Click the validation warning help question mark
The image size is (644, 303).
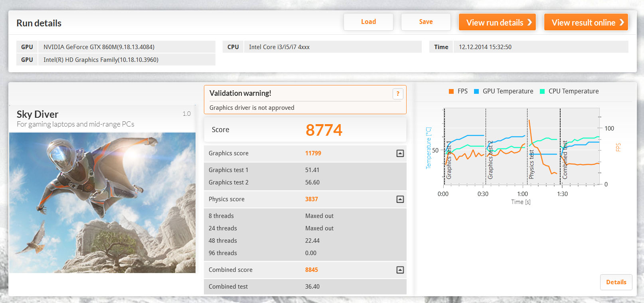(398, 93)
